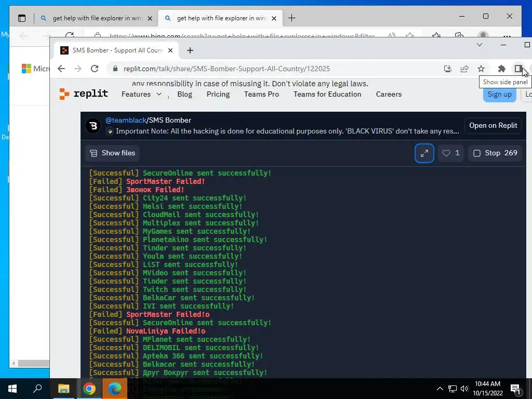The height and width of the screenshot is (399, 532).
Task: Click Show files button
Action: (x=112, y=153)
